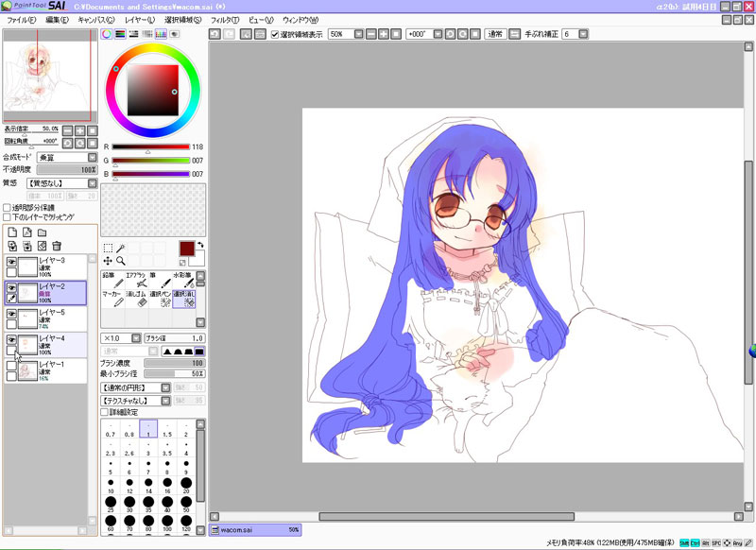Open the 編集(E) menu
Image resolution: width=756 pixels, height=550 pixels.
[x=57, y=20]
